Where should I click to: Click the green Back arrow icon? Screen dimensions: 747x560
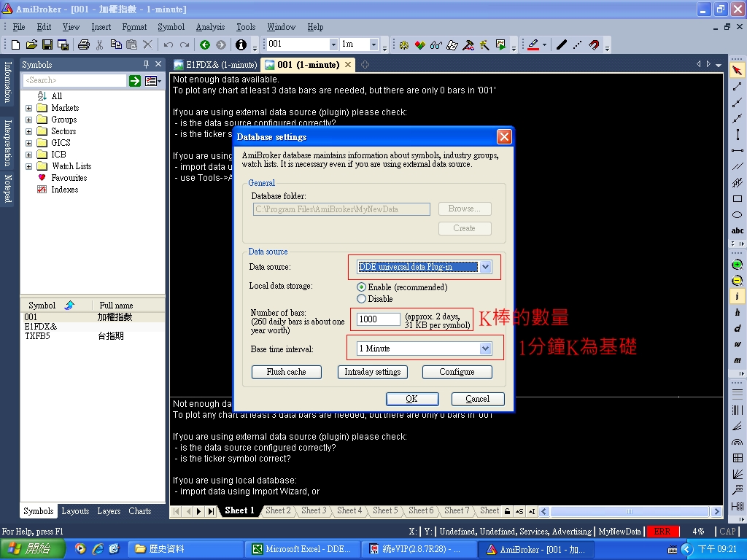[205, 44]
